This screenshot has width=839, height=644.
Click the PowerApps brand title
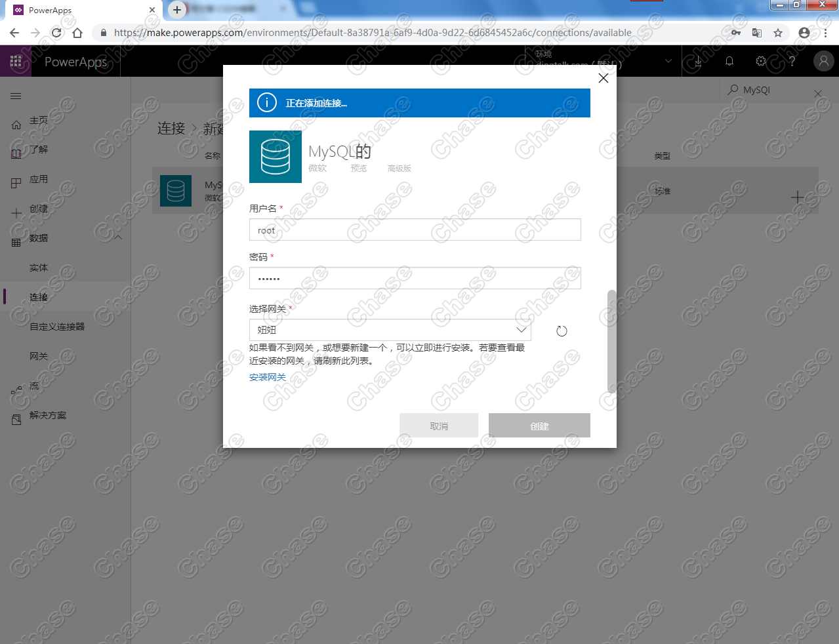coord(75,62)
